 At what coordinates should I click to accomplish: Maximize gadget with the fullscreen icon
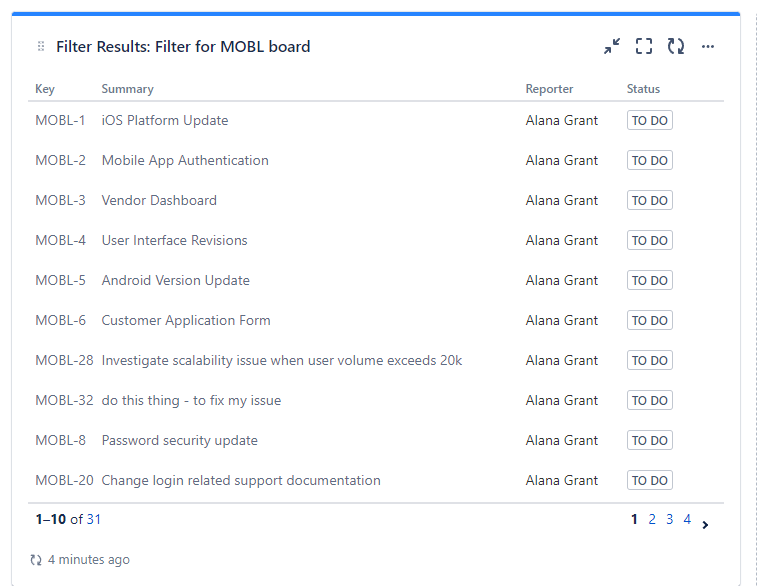tap(644, 46)
